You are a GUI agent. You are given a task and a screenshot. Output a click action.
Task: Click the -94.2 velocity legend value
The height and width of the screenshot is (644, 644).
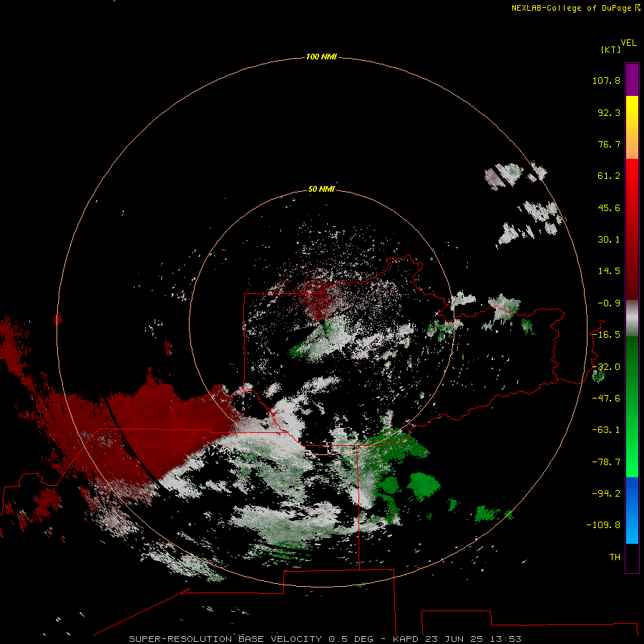(x=606, y=494)
